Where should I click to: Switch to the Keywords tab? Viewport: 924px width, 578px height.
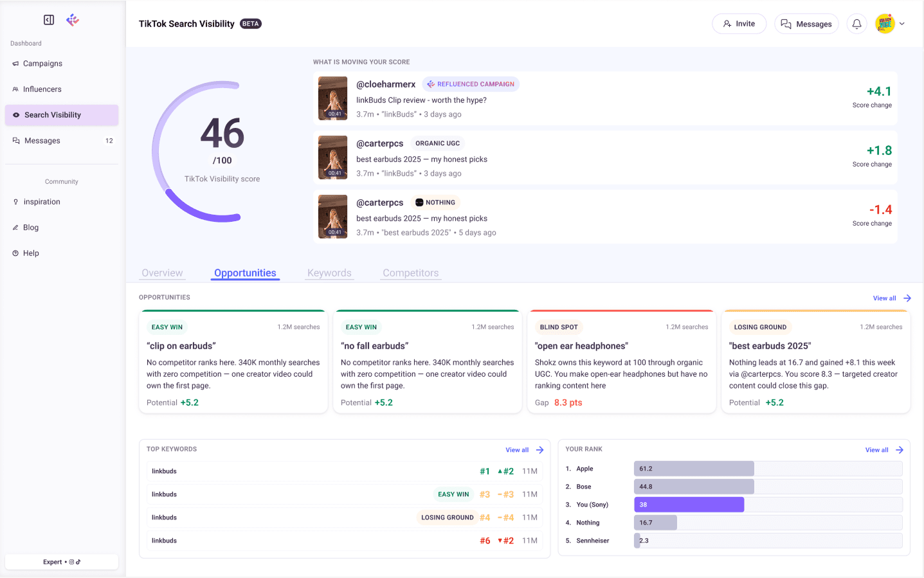(329, 273)
